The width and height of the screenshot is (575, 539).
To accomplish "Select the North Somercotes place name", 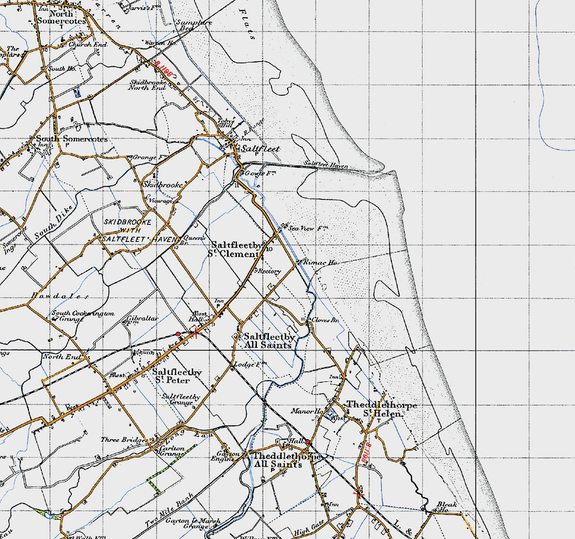I will pyautogui.click(x=61, y=17).
